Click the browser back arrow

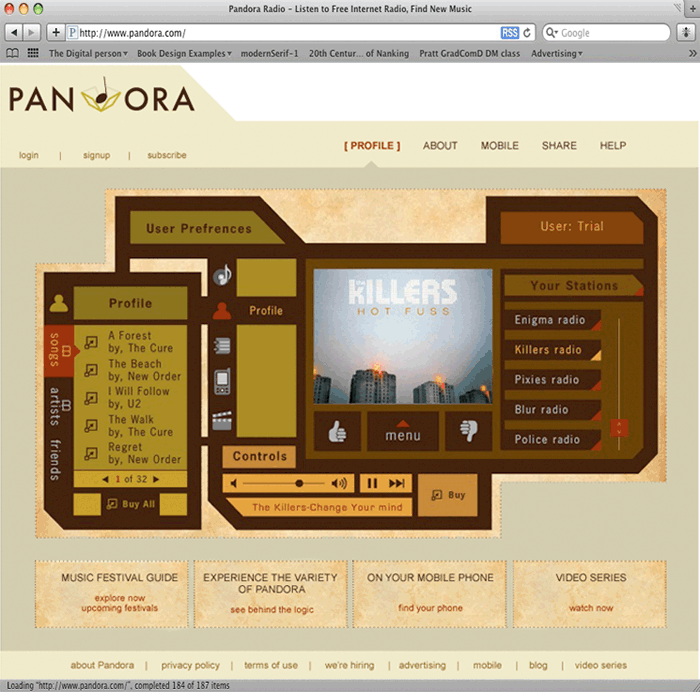pos(14,33)
